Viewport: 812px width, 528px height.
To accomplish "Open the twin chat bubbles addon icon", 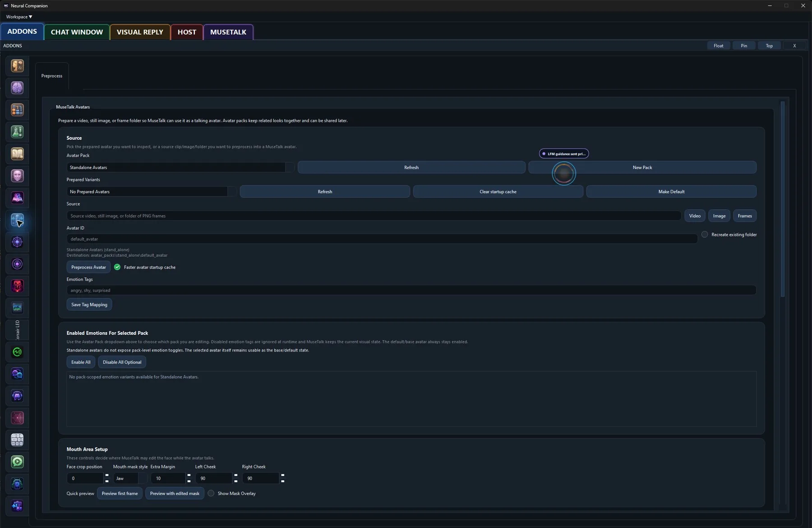I will point(17,374).
